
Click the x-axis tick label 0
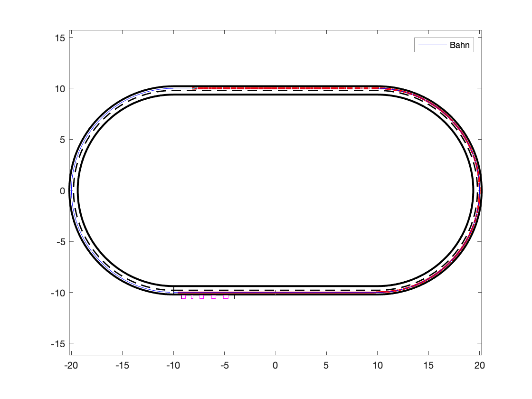pos(275,365)
